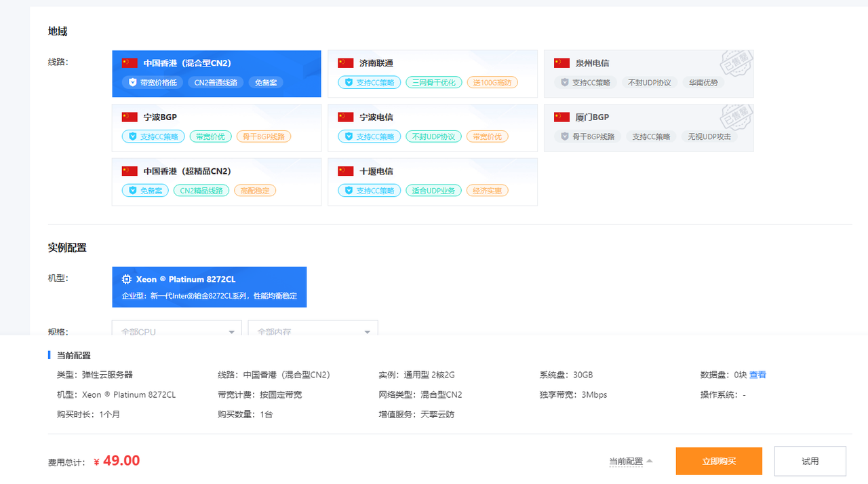Click the CPU chip icon beside Xeon Platinum
This screenshot has height=484, width=868.
click(x=127, y=280)
